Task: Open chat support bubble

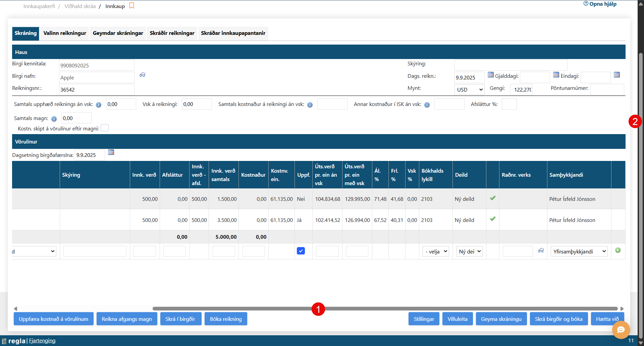Action: tap(621, 330)
